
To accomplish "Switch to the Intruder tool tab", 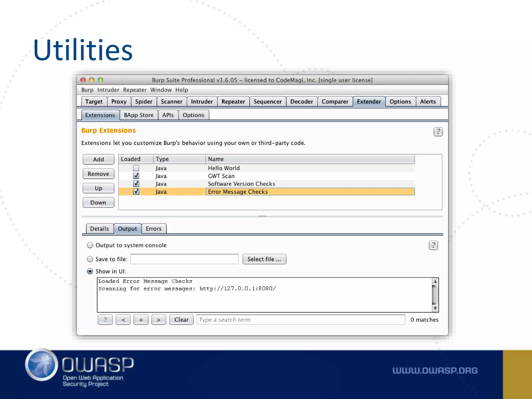I will tap(202, 102).
